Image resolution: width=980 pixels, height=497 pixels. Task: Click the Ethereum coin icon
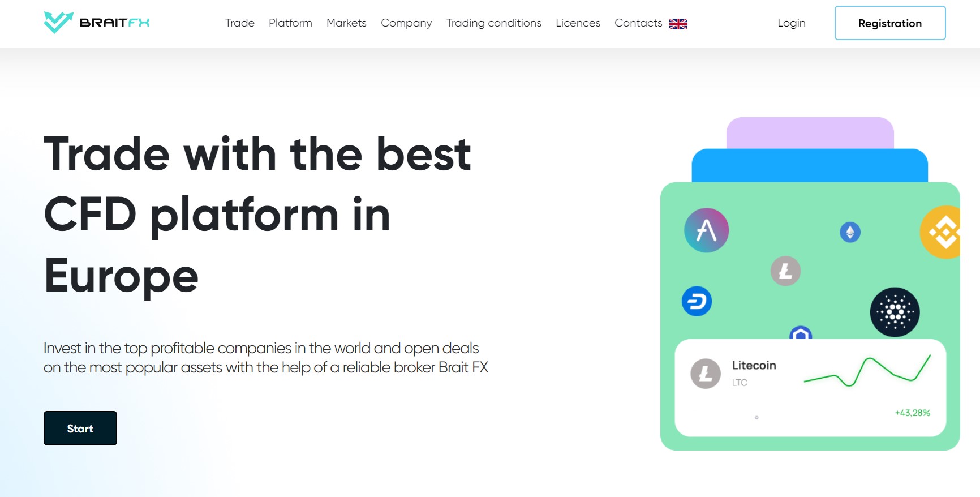850,232
